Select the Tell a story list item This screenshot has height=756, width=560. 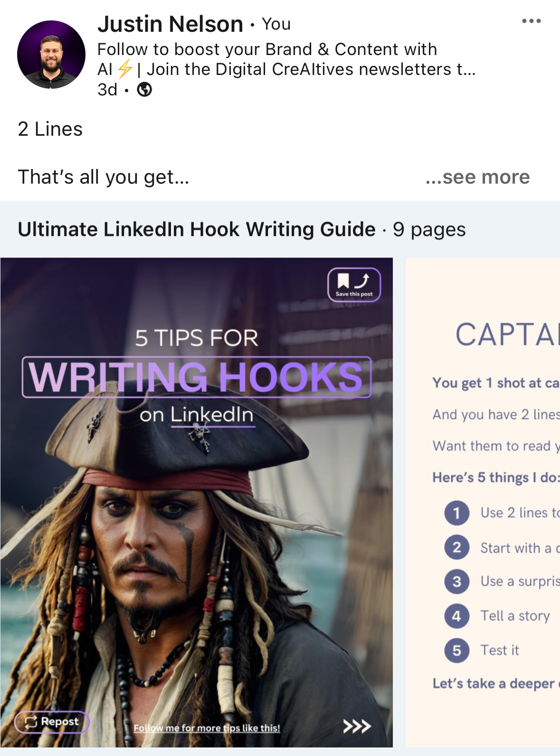coord(515,616)
